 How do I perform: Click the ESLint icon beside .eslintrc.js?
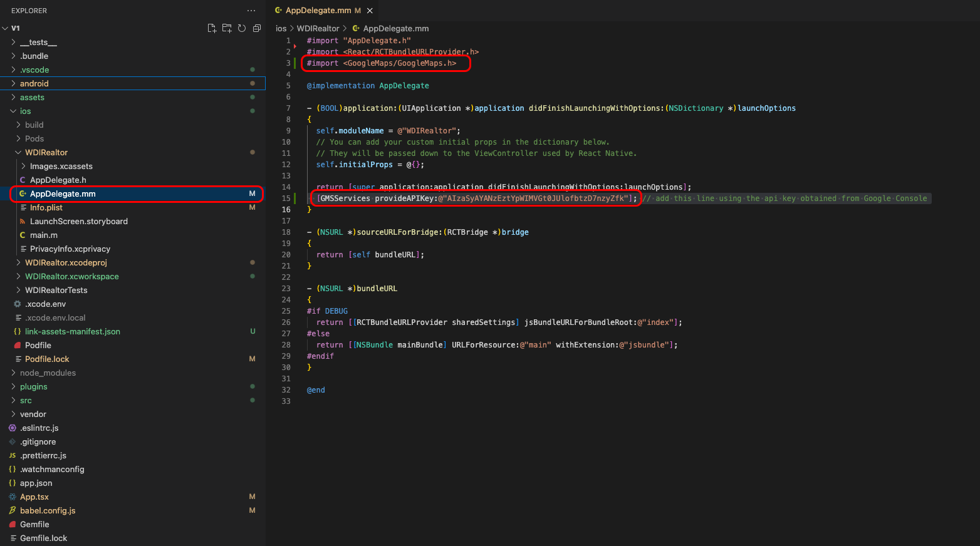[x=13, y=428]
